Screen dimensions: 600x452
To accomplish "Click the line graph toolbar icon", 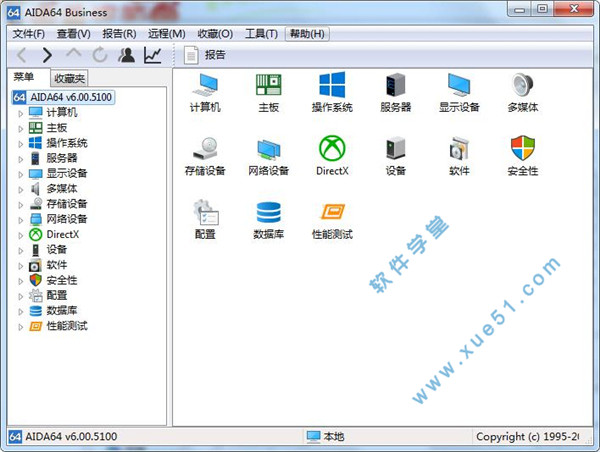I will tap(153, 55).
